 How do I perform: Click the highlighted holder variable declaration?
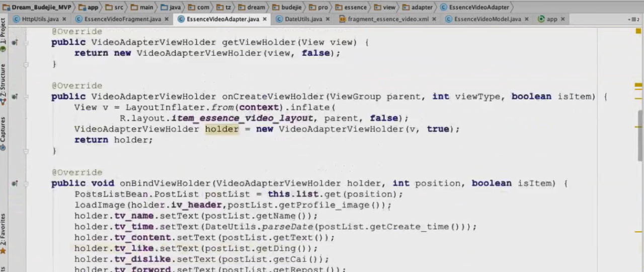coord(221,129)
